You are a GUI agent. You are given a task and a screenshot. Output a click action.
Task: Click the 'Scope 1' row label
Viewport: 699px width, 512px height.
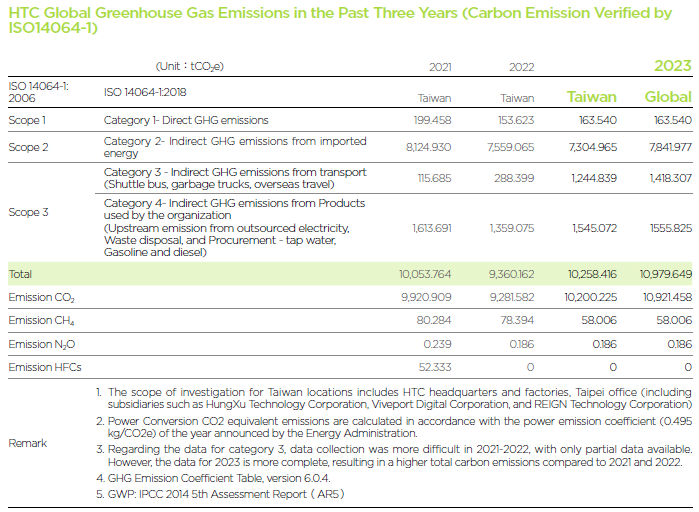27,120
